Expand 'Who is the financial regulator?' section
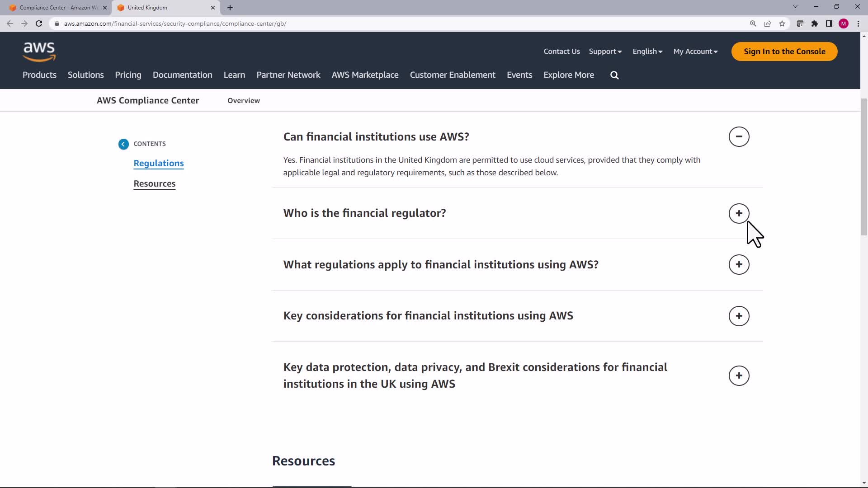Viewport: 868px width, 488px height. tap(739, 213)
